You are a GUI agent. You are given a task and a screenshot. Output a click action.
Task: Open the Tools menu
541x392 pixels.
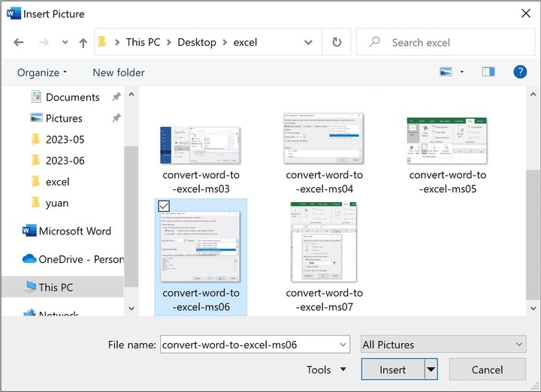click(x=326, y=369)
